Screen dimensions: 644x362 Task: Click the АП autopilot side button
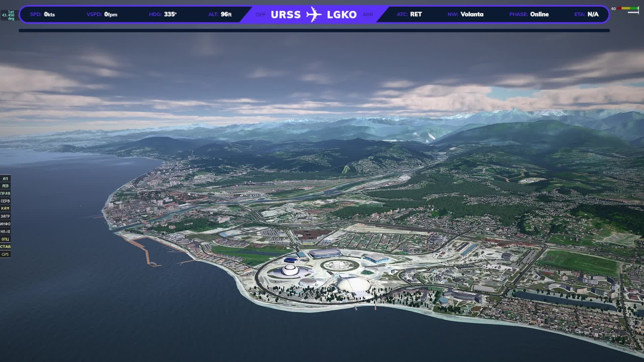tap(5, 178)
